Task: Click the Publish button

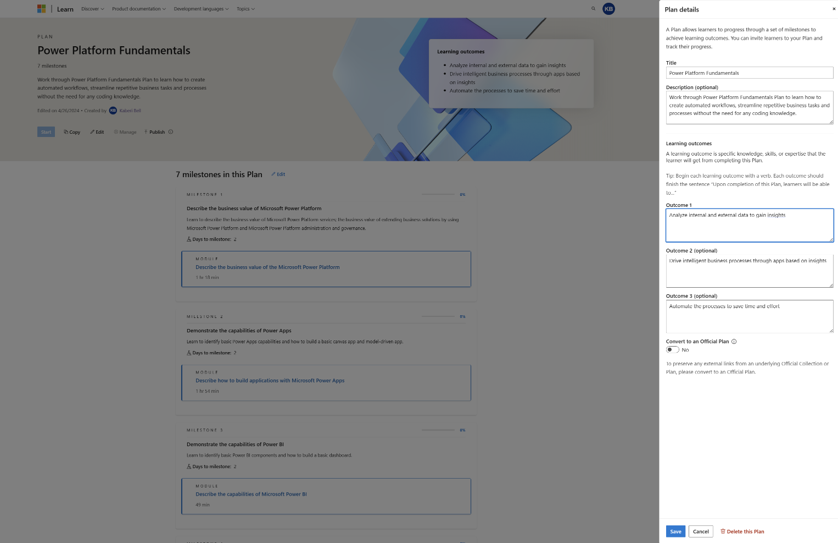Action: coord(154,132)
